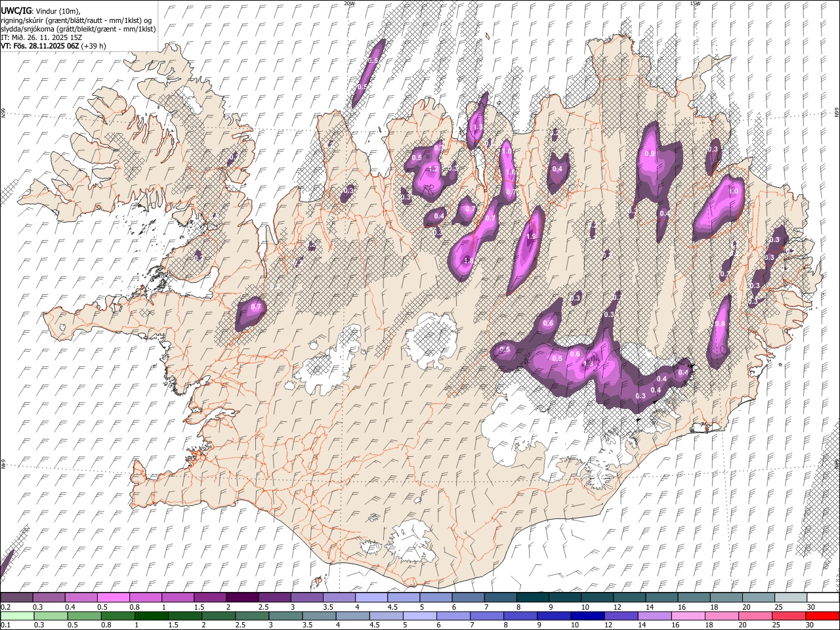
Task: Click the snow legend swatch between 14 and 16
Action: click(663, 598)
